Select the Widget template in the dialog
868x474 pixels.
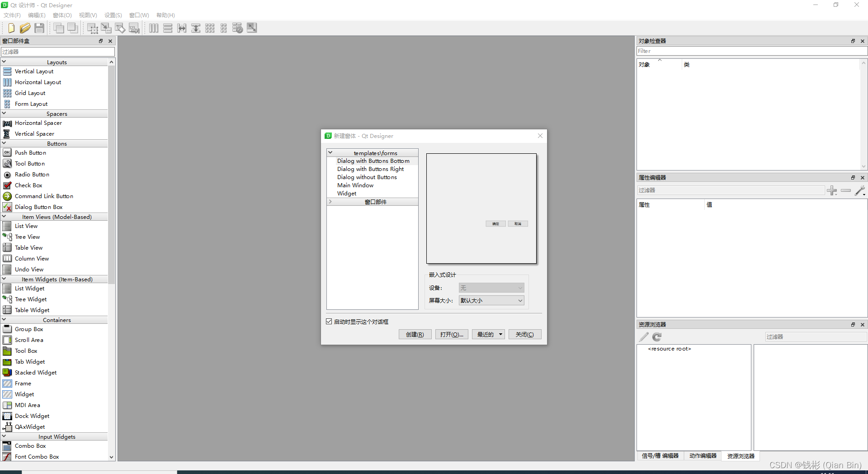[x=347, y=194]
